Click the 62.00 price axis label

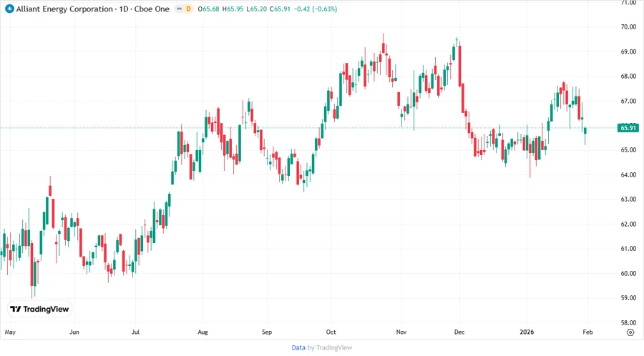(x=628, y=224)
